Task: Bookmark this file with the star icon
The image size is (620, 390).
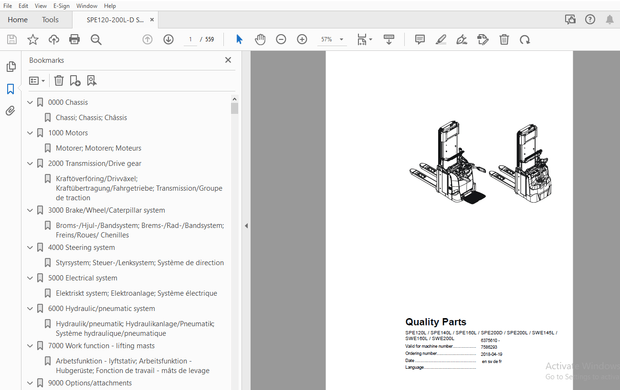Action: 33,40
